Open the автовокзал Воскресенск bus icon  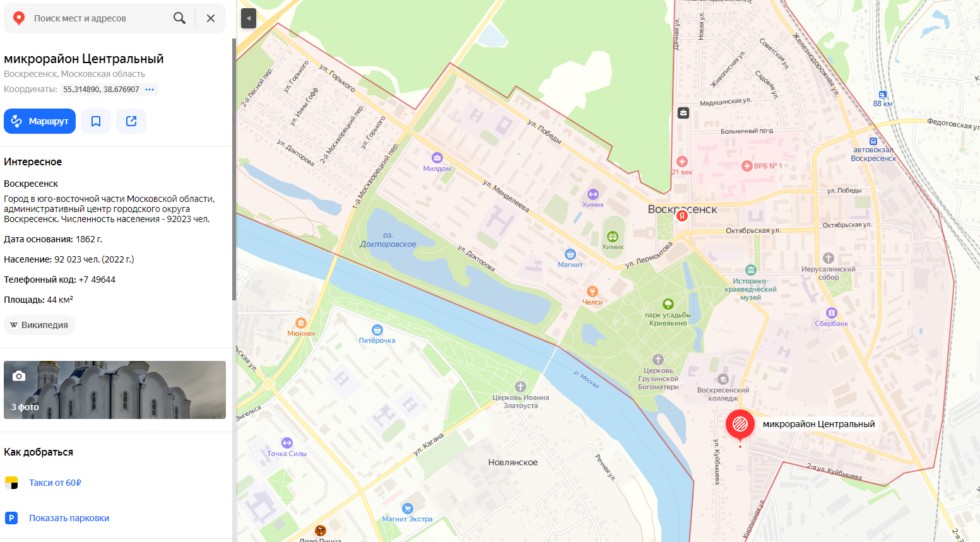pyautogui.click(x=873, y=141)
